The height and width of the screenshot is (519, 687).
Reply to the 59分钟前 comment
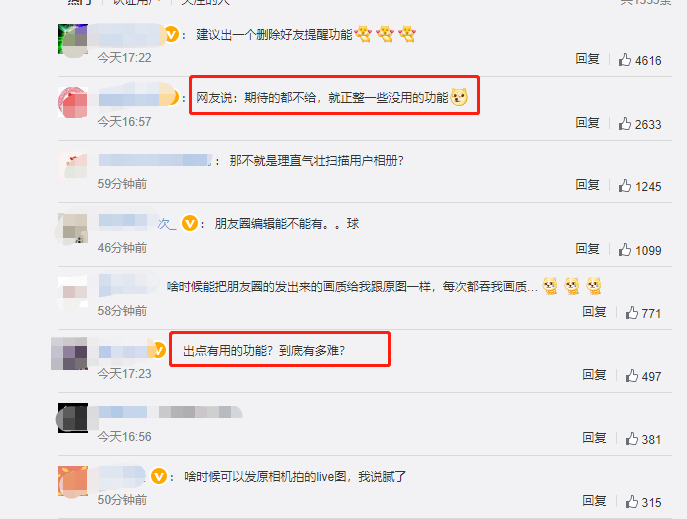tap(588, 185)
